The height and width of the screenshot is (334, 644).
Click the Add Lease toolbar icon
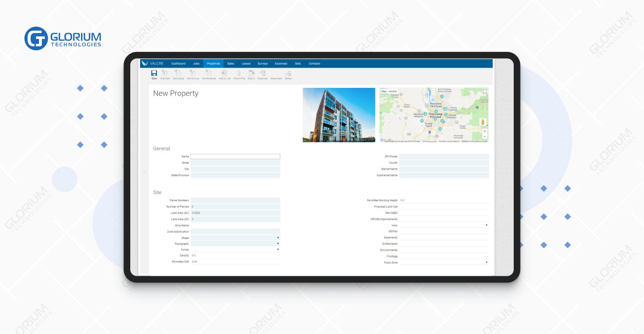click(x=178, y=73)
